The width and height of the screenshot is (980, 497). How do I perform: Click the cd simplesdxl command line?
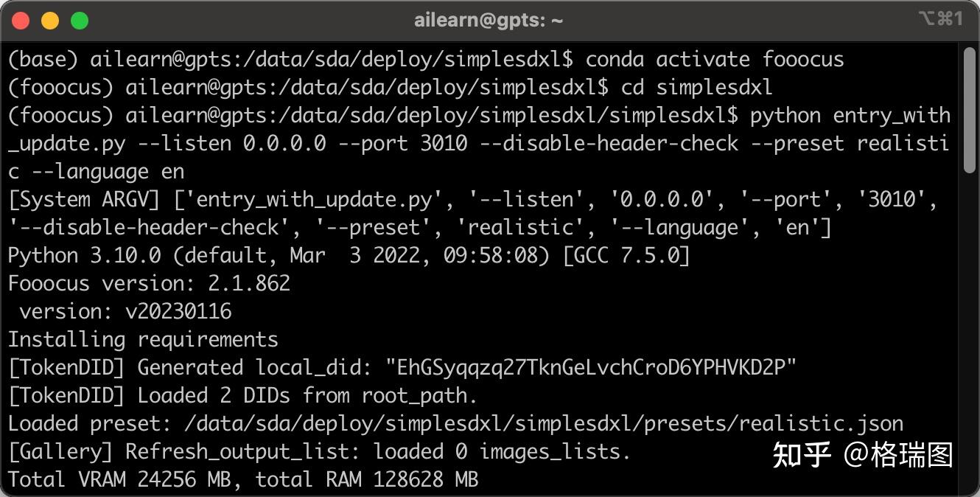point(390,87)
